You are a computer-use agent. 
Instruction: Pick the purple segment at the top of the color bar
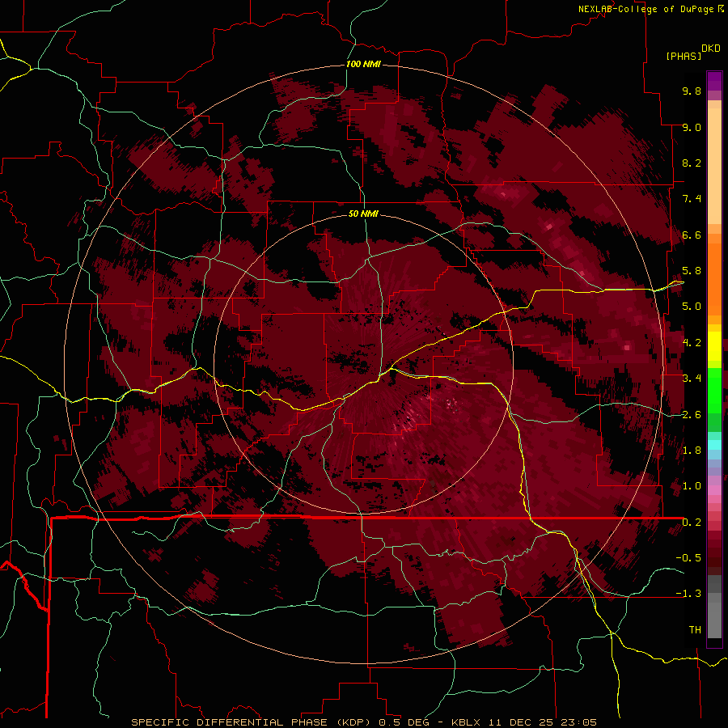pos(714,81)
